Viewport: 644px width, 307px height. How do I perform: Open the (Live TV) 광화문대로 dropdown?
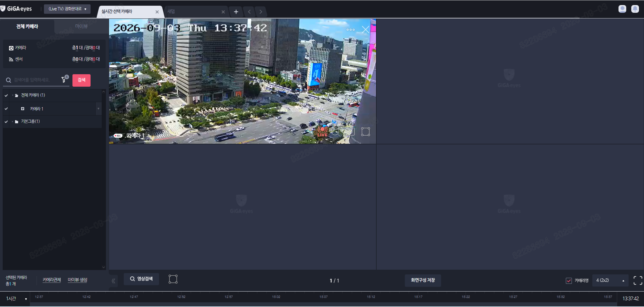(67, 9)
